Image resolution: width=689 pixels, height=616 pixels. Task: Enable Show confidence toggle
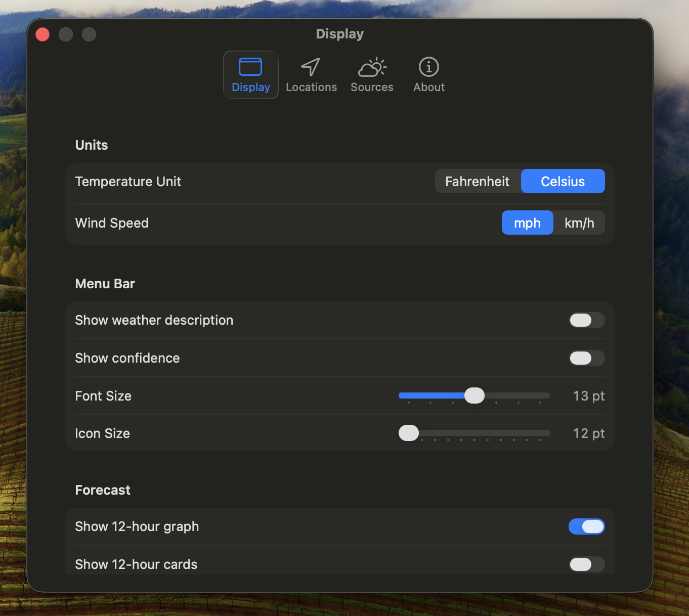587,358
